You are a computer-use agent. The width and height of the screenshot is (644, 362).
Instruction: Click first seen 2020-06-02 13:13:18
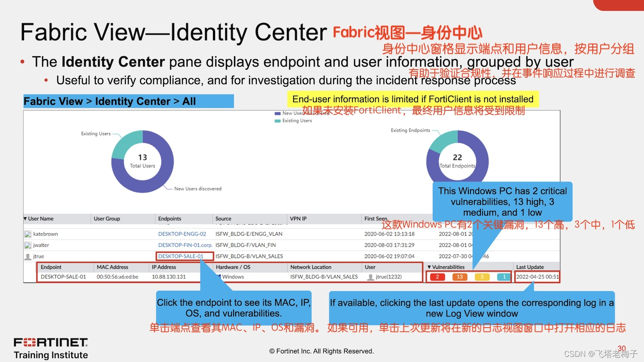[389, 234]
